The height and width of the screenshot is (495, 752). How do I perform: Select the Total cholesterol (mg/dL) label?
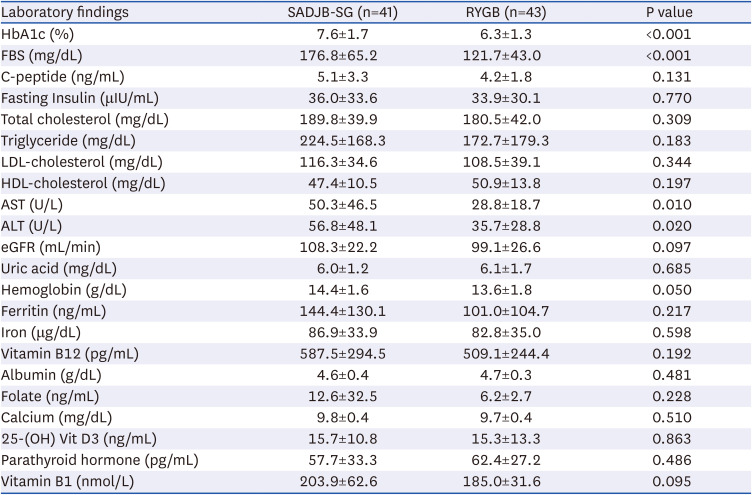[85, 119]
